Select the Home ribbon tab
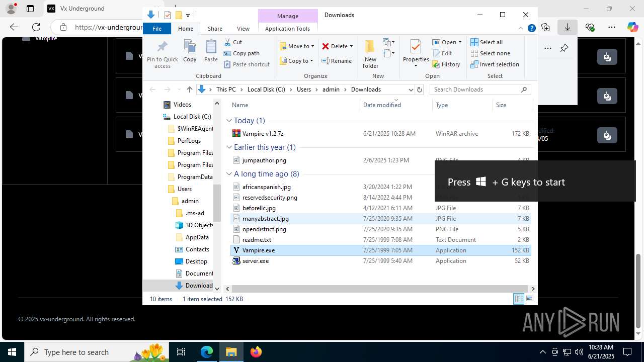 tap(186, 29)
